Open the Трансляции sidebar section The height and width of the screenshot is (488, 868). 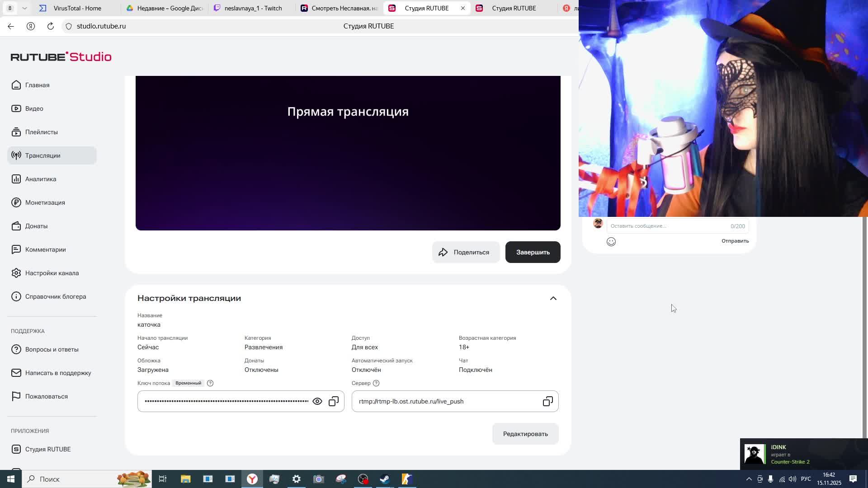[x=42, y=155]
